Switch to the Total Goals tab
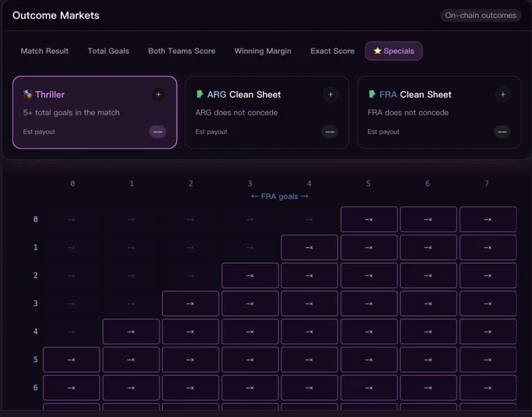 click(x=108, y=51)
